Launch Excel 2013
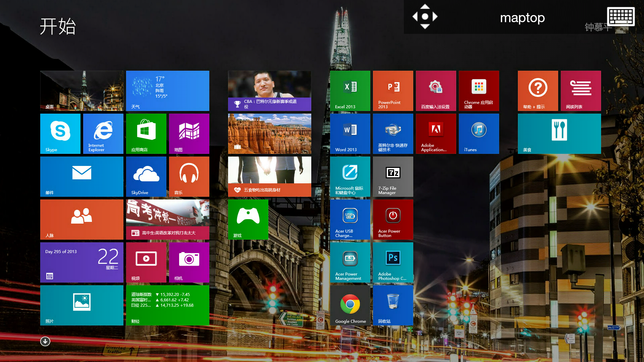 coord(350,91)
